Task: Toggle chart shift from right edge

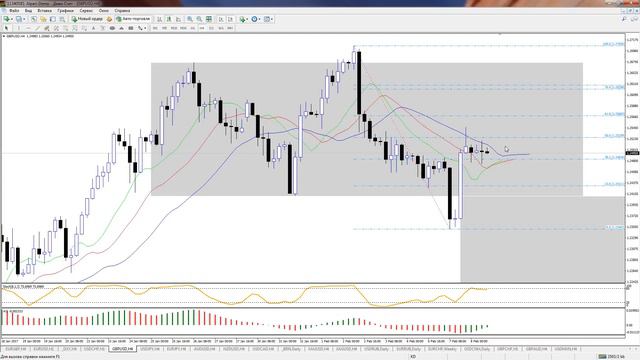Action: (x=230, y=19)
